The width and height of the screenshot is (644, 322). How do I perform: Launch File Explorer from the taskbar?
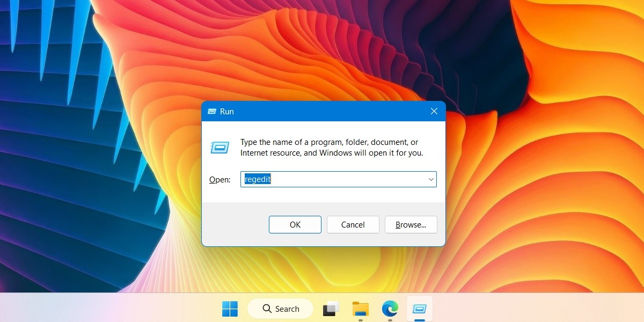click(x=360, y=309)
